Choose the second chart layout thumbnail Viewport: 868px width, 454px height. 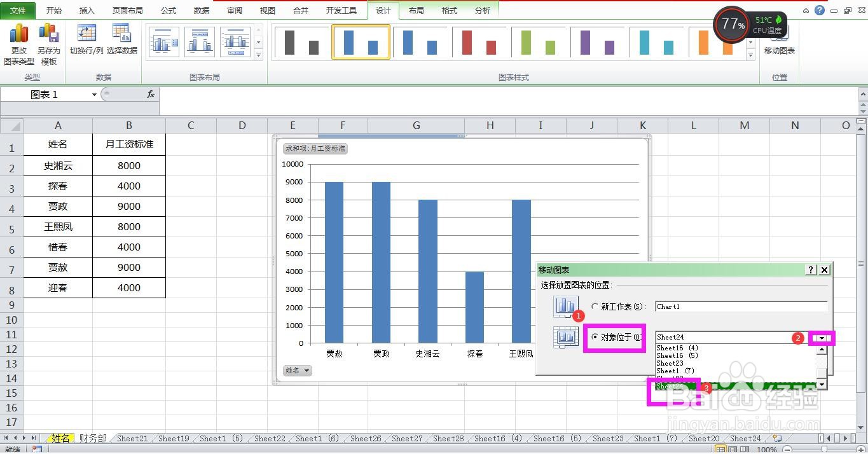coord(200,43)
